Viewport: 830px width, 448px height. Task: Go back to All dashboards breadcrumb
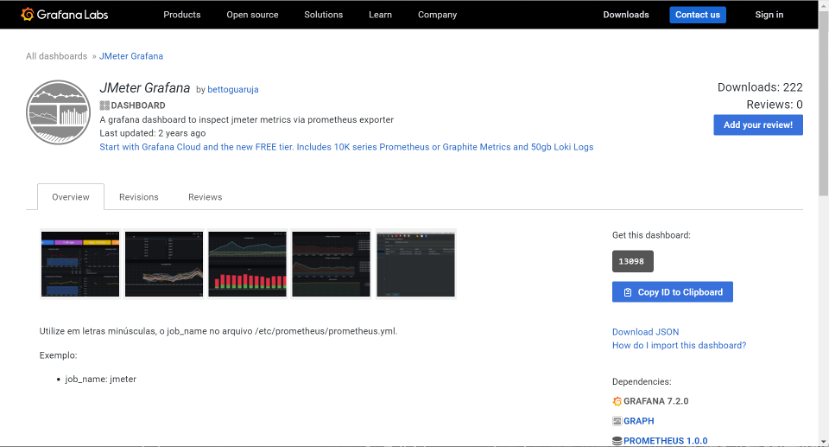click(x=57, y=56)
